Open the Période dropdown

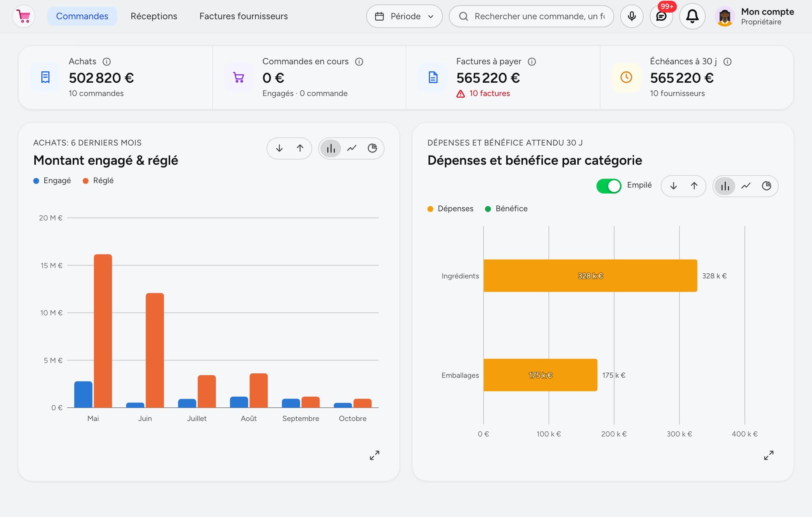tap(404, 16)
